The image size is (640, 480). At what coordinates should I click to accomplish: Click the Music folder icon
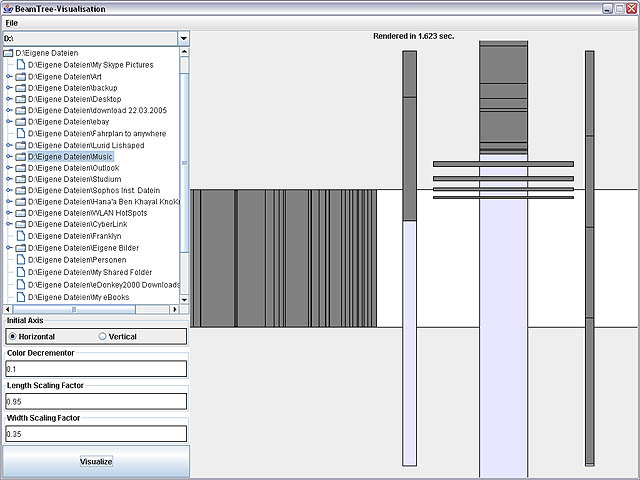click(20, 157)
